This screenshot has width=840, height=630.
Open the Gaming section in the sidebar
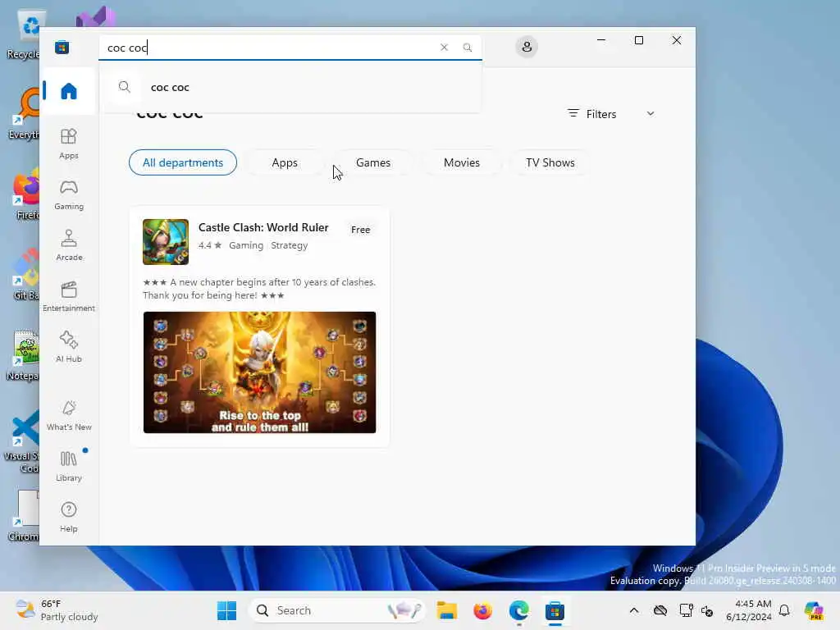69,194
